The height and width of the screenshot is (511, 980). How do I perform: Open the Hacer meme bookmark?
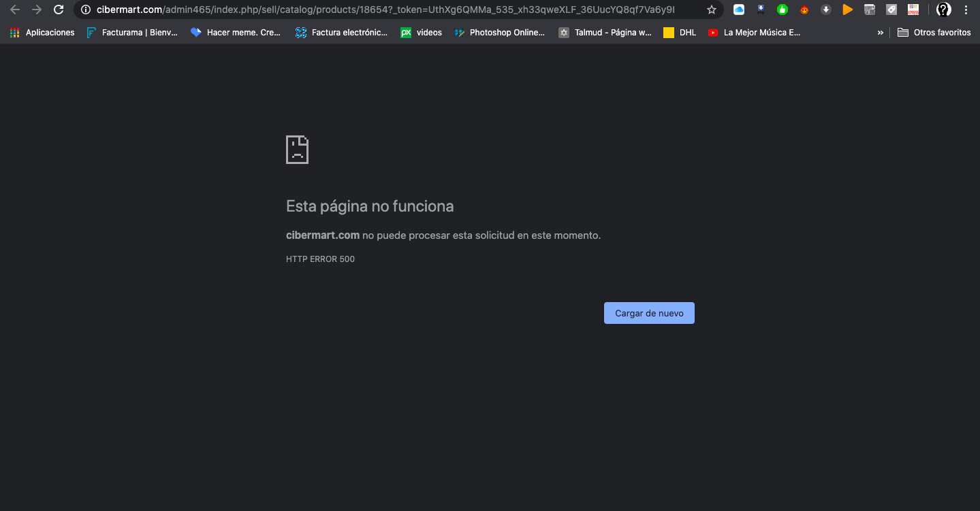click(236, 32)
